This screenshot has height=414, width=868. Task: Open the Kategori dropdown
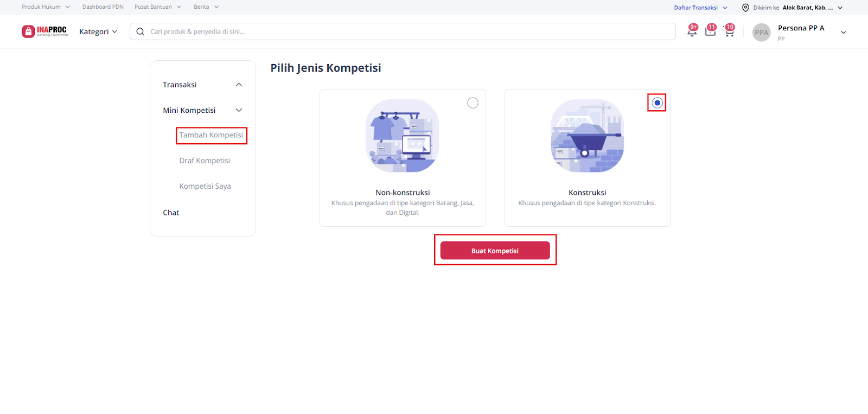[98, 31]
